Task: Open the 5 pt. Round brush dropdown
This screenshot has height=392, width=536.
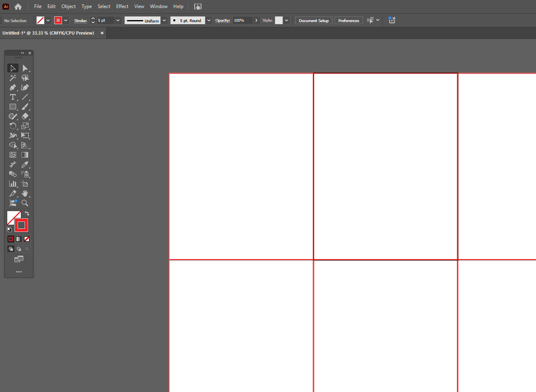Action: click(208, 20)
